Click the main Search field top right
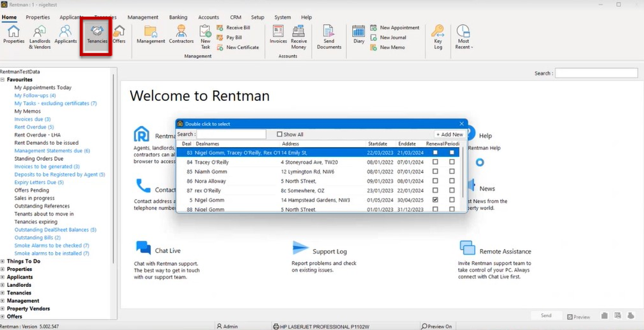 point(596,73)
